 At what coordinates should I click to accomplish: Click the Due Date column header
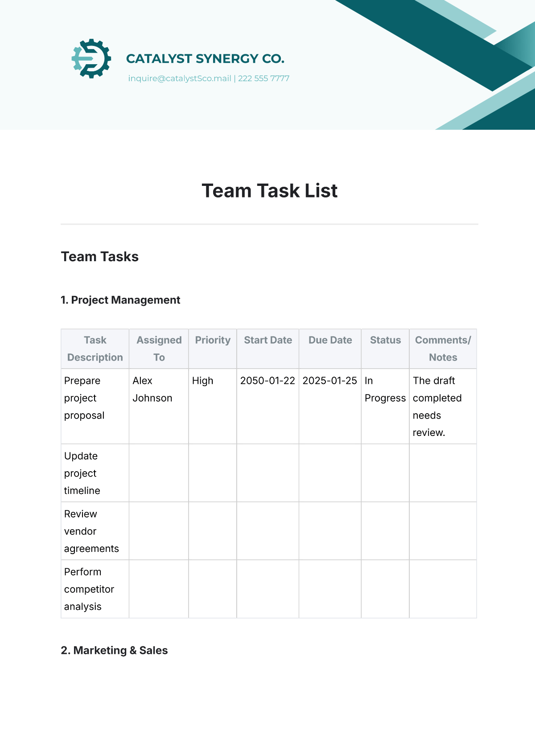330,349
